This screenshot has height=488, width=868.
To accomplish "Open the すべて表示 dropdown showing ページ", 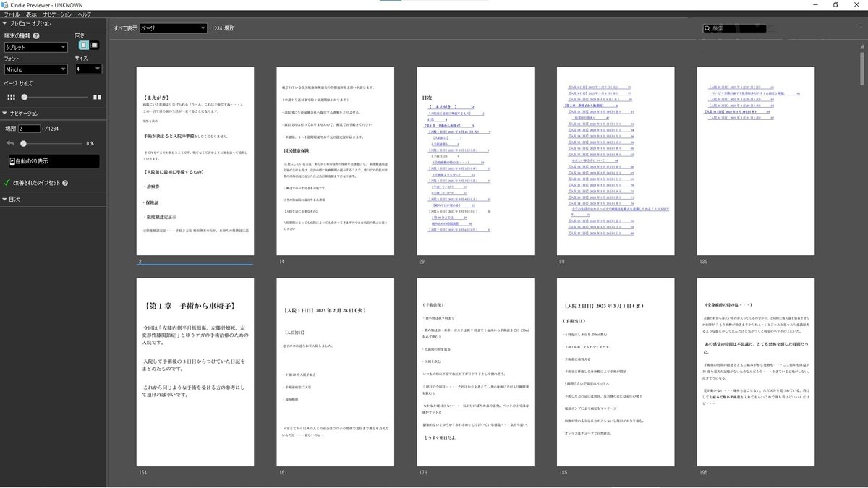I will tap(173, 28).
